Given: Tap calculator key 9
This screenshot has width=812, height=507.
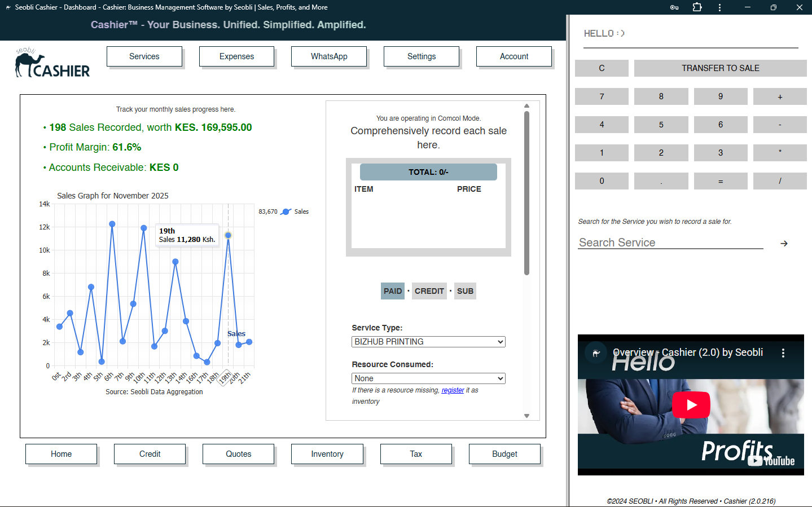Looking at the screenshot, I should pyautogui.click(x=721, y=96).
